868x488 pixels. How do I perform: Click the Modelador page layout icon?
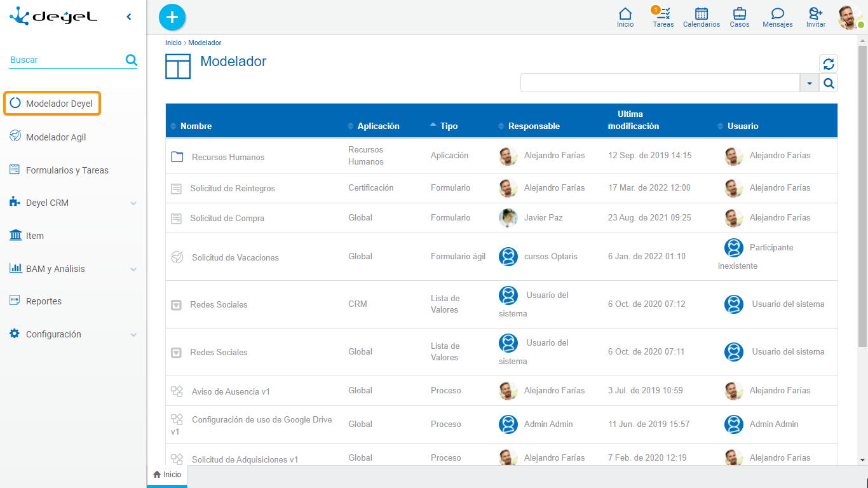[178, 66]
